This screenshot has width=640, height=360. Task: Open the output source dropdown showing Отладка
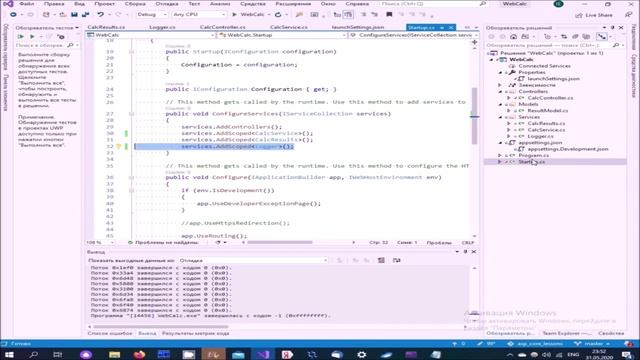point(253,260)
